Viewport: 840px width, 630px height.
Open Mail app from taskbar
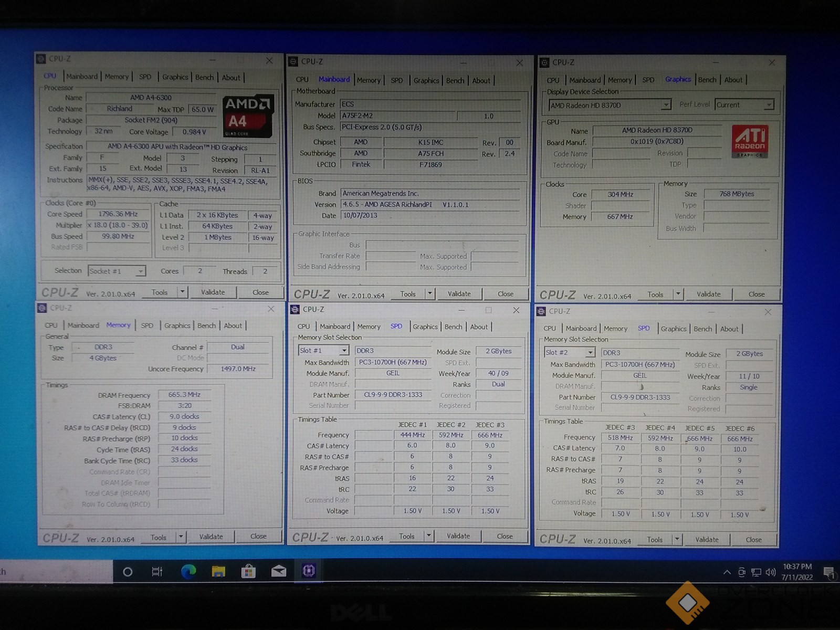pos(279,571)
